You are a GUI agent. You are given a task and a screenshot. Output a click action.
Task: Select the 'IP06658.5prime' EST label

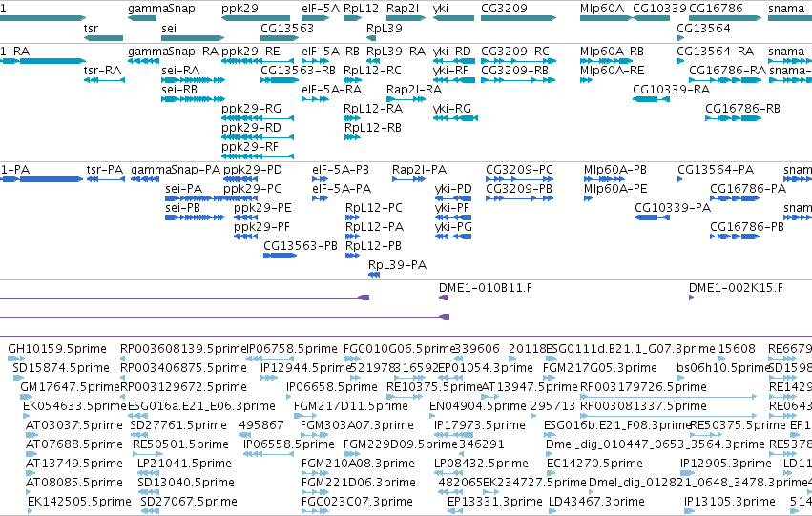pyautogui.click(x=331, y=387)
